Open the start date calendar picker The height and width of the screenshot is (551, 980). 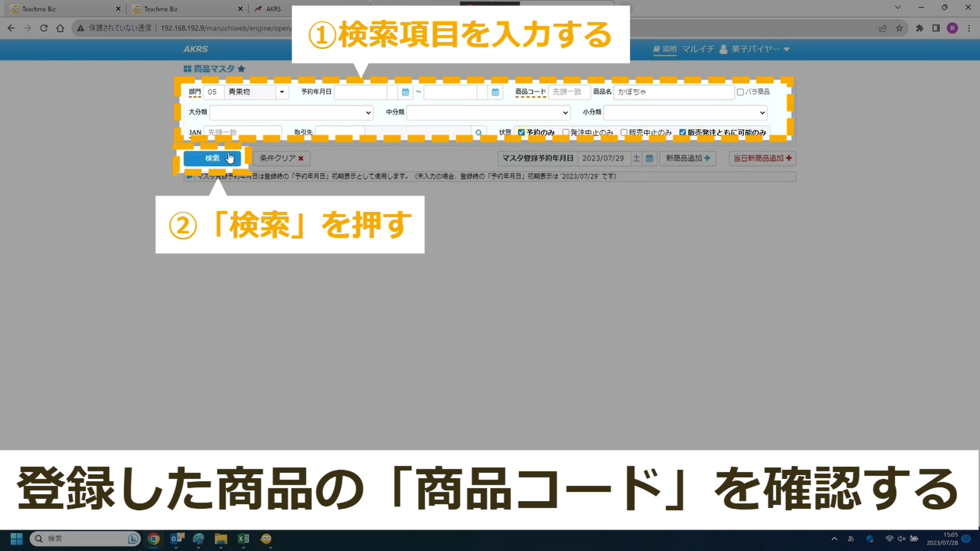click(405, 92)
